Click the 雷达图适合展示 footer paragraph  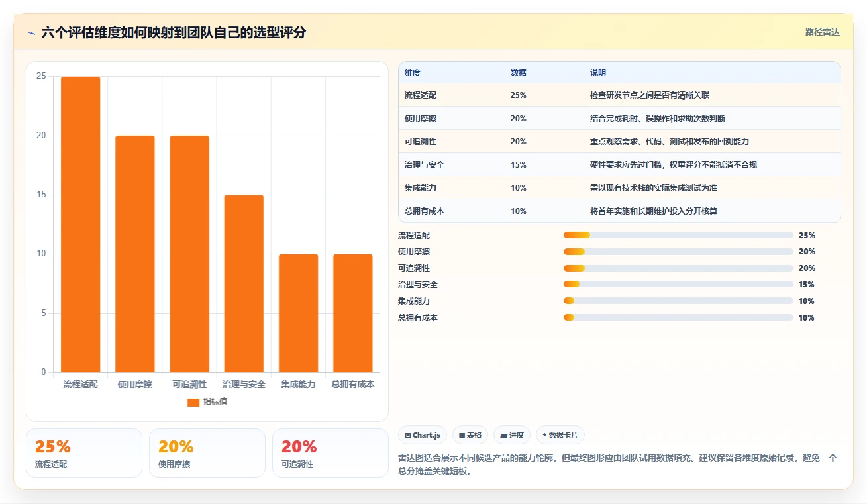(618, 464)
